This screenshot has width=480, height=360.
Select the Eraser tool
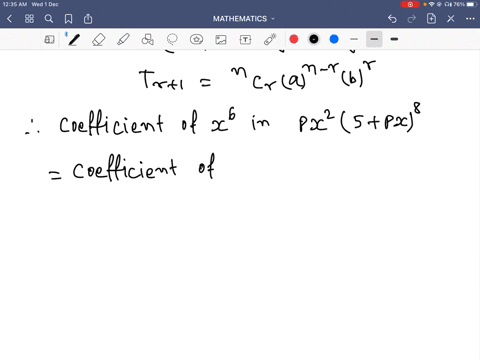coord(98,40)
